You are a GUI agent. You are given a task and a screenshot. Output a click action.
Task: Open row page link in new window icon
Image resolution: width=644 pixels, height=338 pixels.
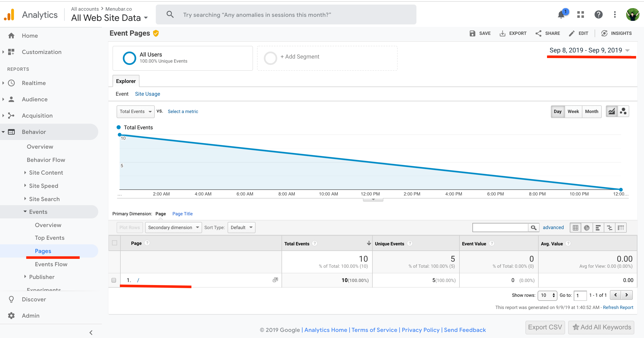(275, 280)
